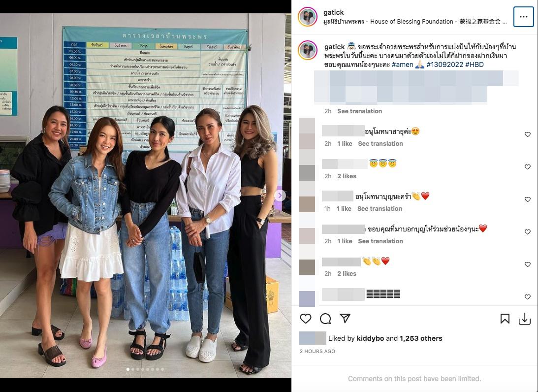See translation of the caption
The height and width of the screenshot is (392, 538).
pos(360,111)
